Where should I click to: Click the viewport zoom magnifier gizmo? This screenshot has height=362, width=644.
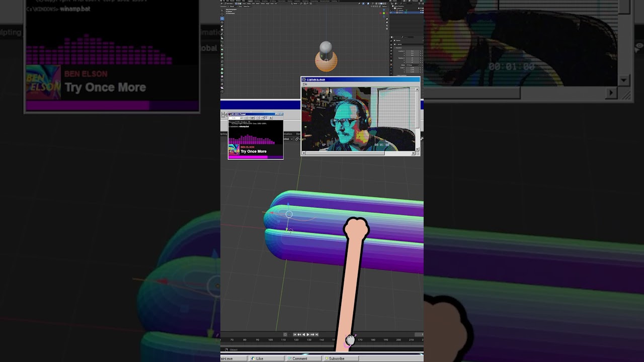(x=387, y=19)
